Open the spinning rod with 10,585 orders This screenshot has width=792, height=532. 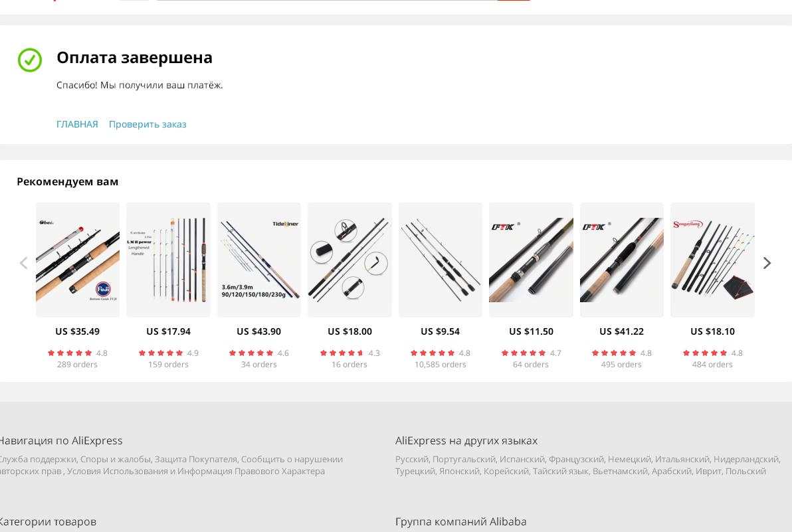pyautogui.click(x=441, y=260)
